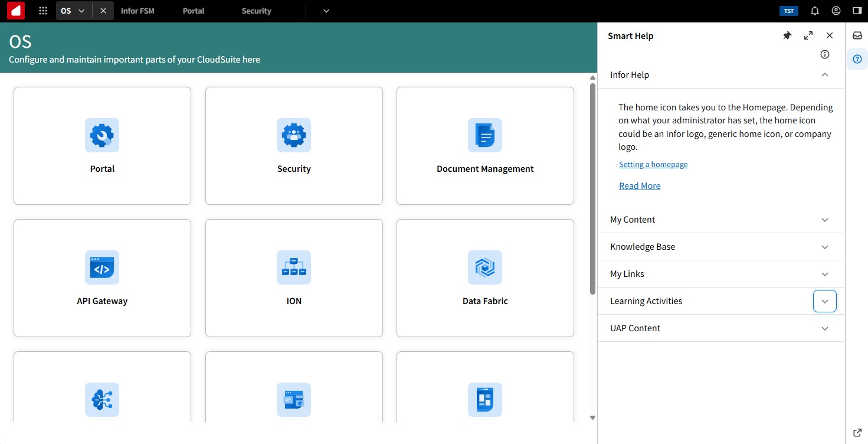
Task: Switch to the Security tab
Action: [x=256, y=11]
